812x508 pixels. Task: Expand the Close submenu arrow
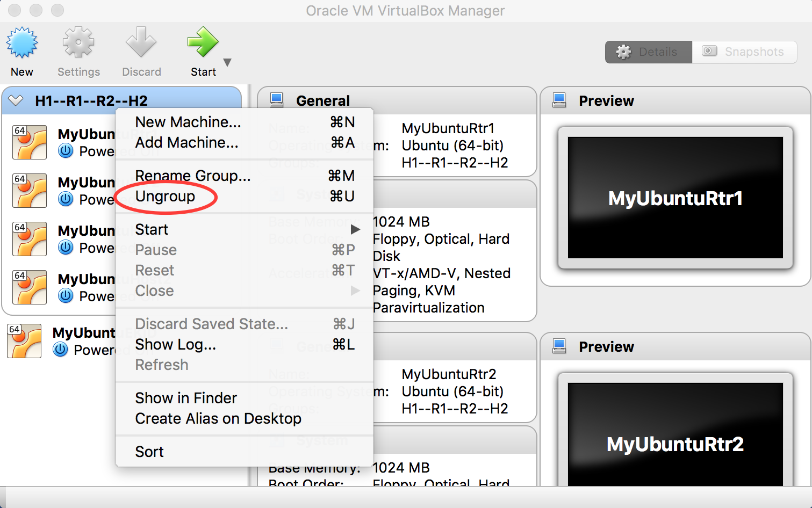[x=356, y=291]
